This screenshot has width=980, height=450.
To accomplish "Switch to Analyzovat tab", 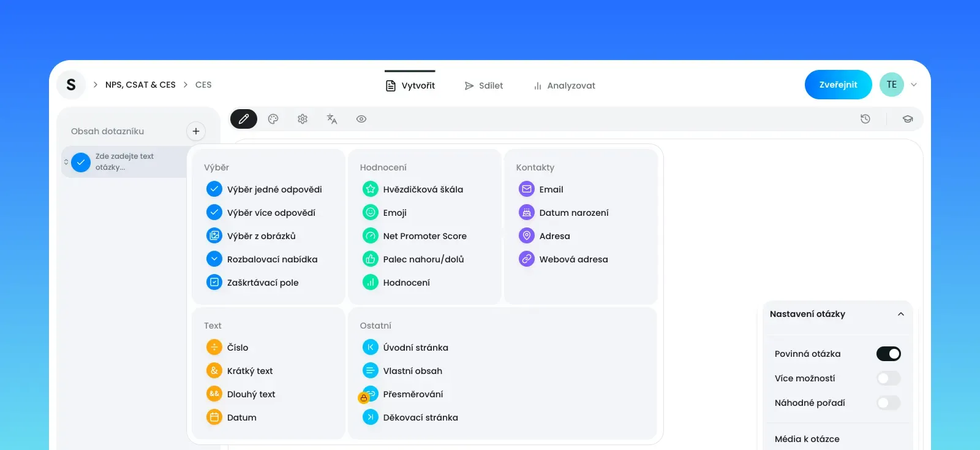I will pos(564,85).
